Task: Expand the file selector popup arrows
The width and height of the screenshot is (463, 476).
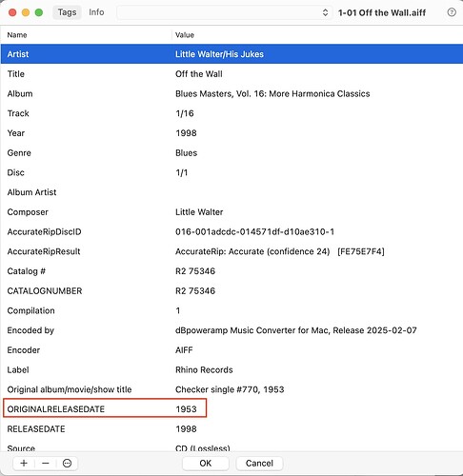Action: [x=325, y=12]
